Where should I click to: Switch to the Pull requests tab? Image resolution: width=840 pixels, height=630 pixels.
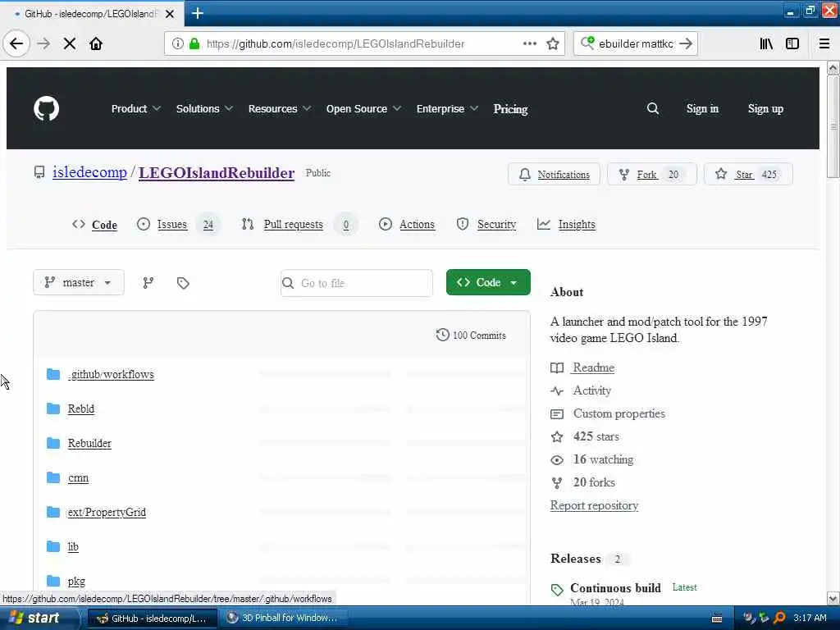pos(299,225)
